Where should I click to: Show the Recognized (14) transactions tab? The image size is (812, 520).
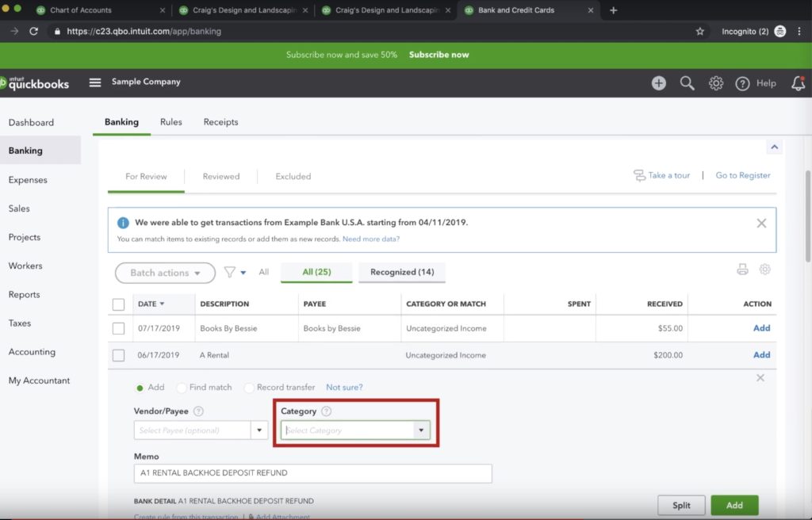[402, 273]
